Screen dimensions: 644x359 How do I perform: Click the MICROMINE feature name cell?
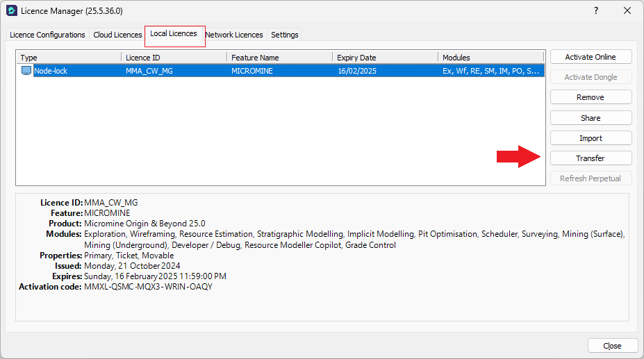click(x=251, y=71)
